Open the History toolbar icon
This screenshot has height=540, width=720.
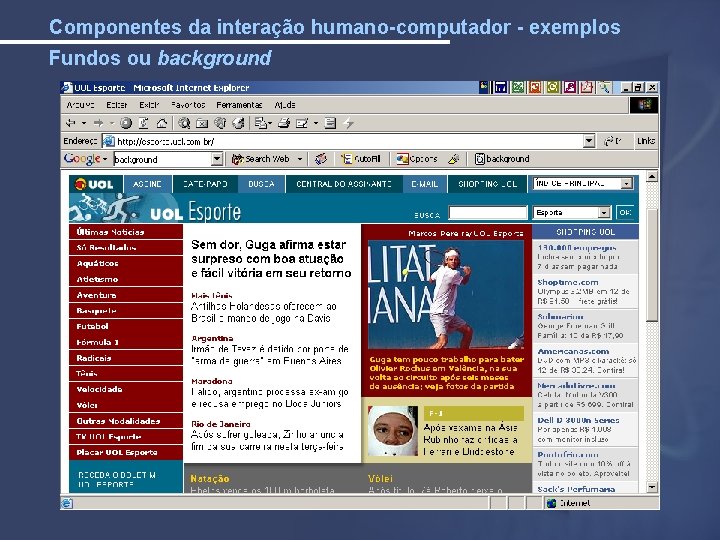click(238, 123)
